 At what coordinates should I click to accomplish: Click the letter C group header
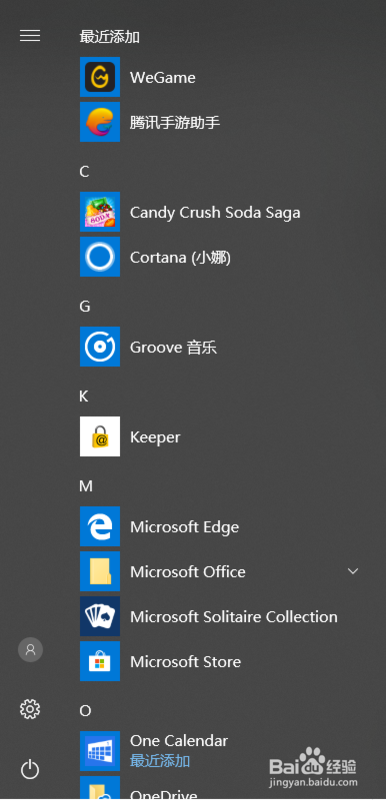pos(84,172)
